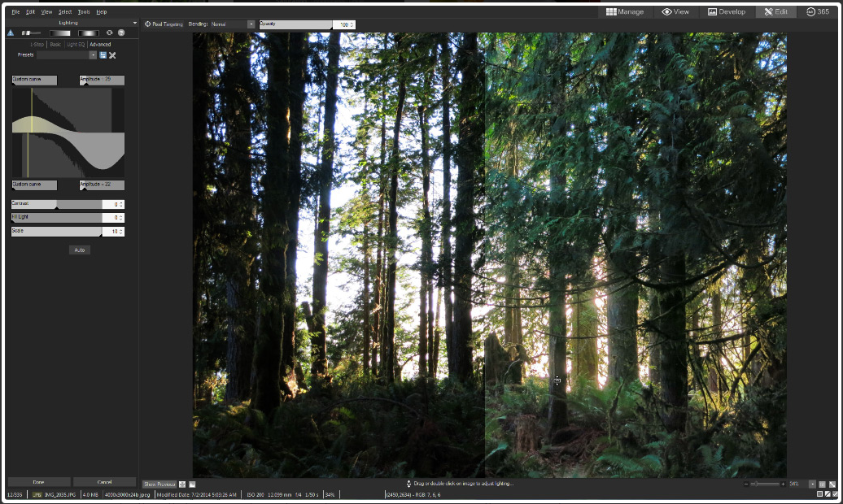The width and height of the screenshot is (843, 504).
Task: Switch to View mode with eye icon
Action: click(675, 12)
